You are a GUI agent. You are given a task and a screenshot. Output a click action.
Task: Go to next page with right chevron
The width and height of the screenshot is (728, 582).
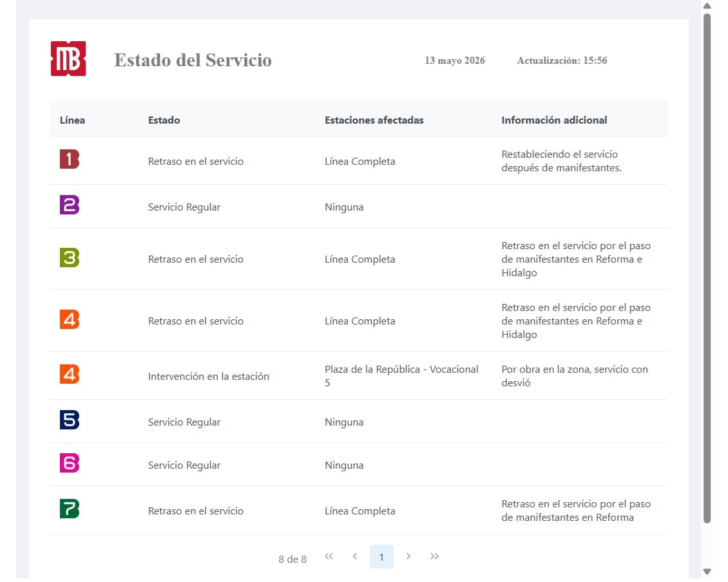[x=408, y=557]
